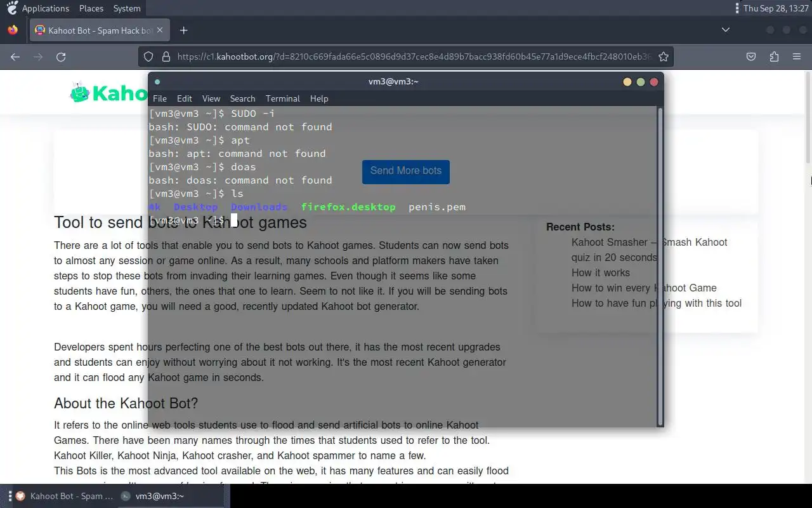Open the terminal Terminal menu
Viewport: 812px width, 508px height.
point(283,98)
